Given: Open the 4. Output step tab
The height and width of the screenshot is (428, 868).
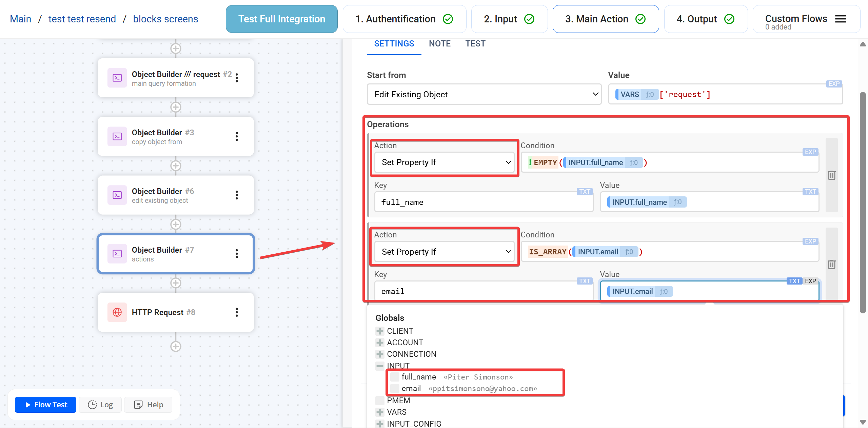Looking at the screenshot, I should 705,19.
